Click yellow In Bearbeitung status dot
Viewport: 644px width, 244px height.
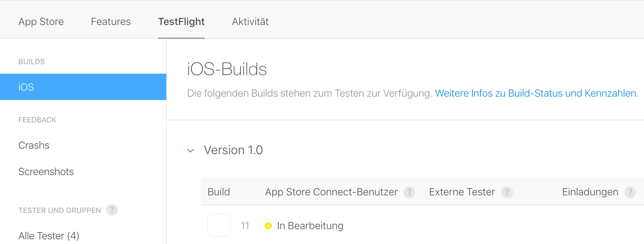click(268, 226)
